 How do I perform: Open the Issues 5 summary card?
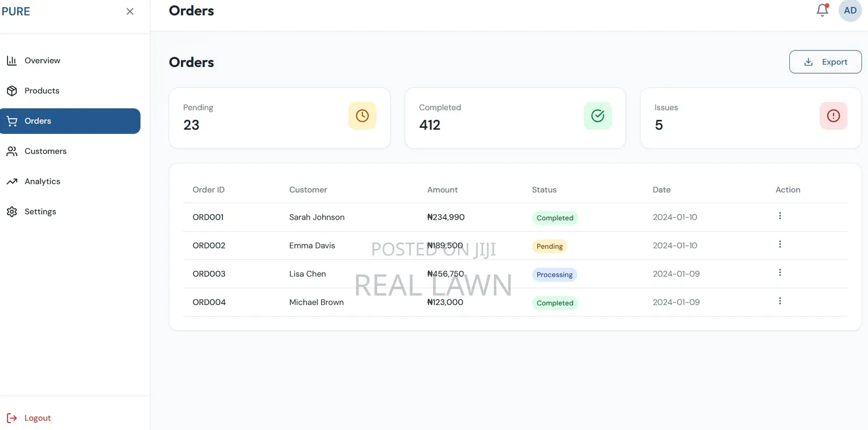[751, 118]
